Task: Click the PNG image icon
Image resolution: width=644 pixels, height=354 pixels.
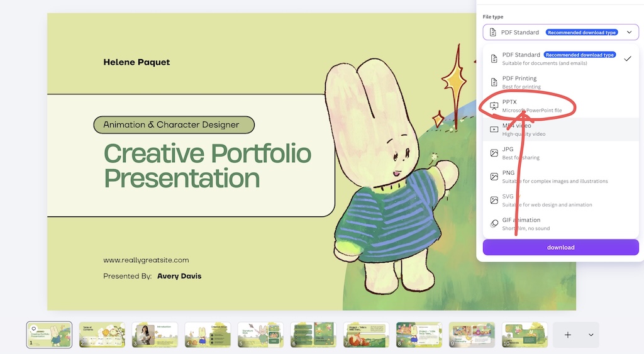Action: (494, 177)
